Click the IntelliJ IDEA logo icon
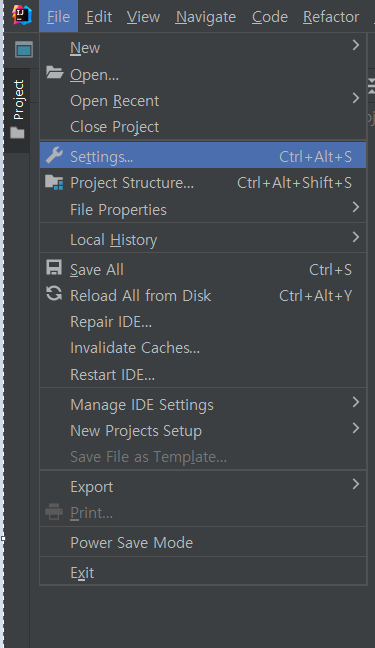The height and width of the screenshot is (648, 375). click(x=21, y=15)
